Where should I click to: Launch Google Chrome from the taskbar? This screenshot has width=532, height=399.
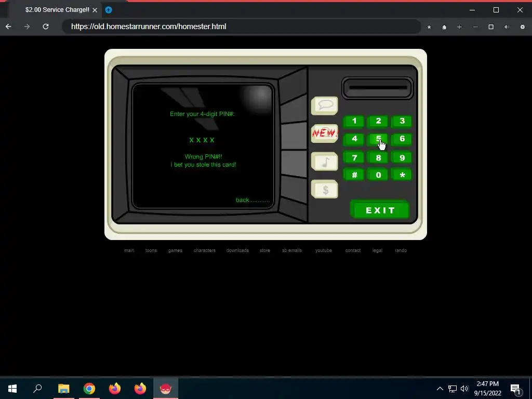(x=89, y=389)
